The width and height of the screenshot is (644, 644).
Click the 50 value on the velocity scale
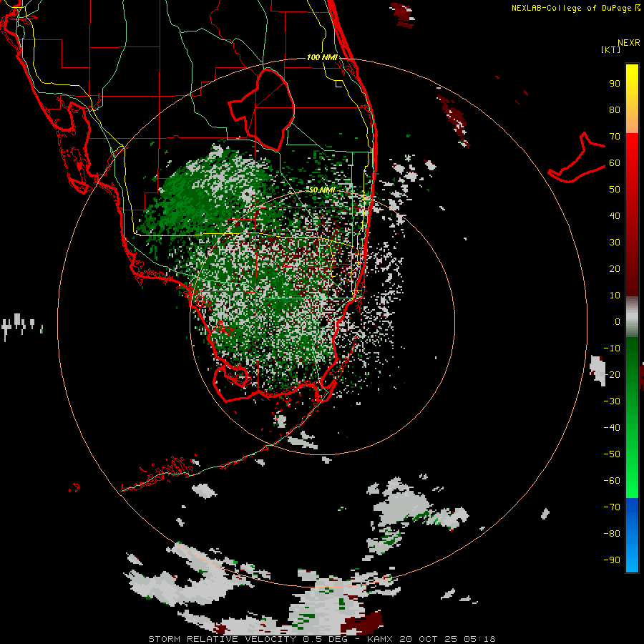point(615,190)
